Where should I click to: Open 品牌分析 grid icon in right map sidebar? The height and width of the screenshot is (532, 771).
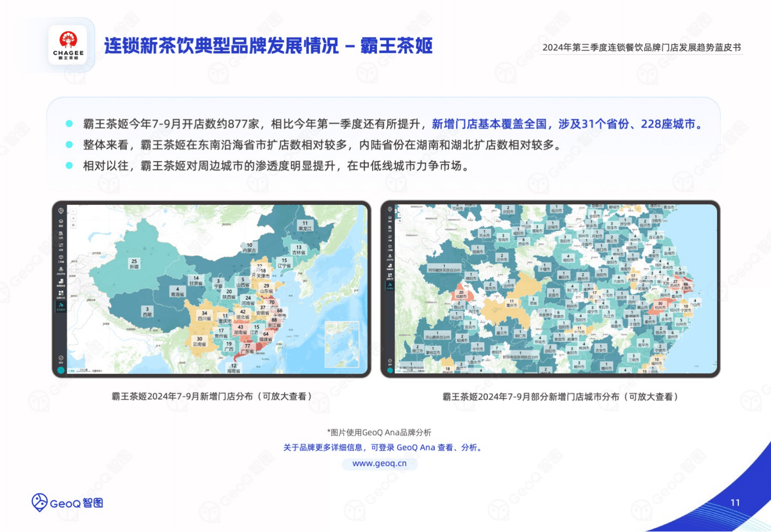[390, 276]
